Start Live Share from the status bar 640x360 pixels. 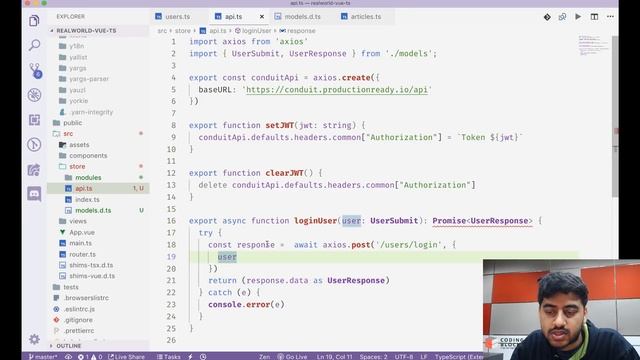click(126, 357)
